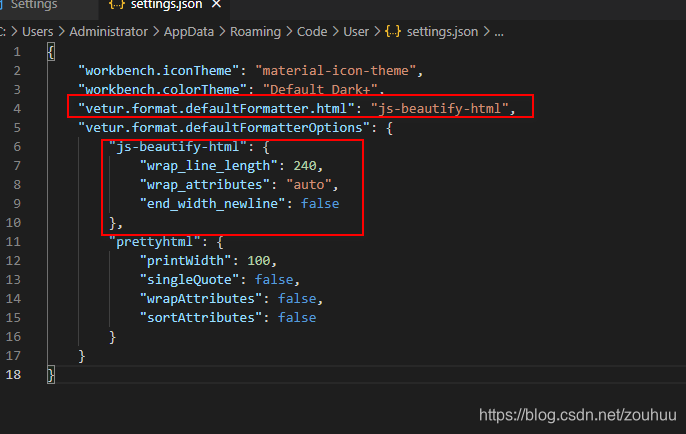Image resolution: width=686 pixels, height=434 pixels.
Task: Click the 100 value on line 12
Action: pos(259,261)
